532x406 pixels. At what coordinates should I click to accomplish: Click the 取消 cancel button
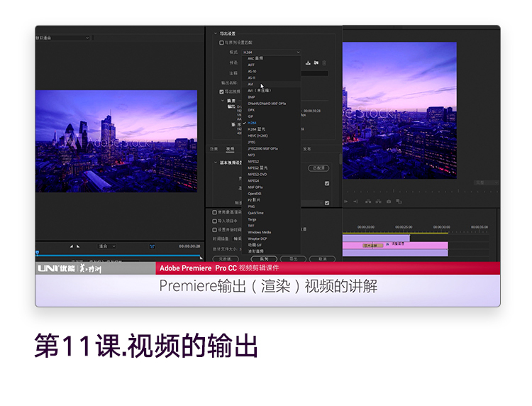click(322, 259)
